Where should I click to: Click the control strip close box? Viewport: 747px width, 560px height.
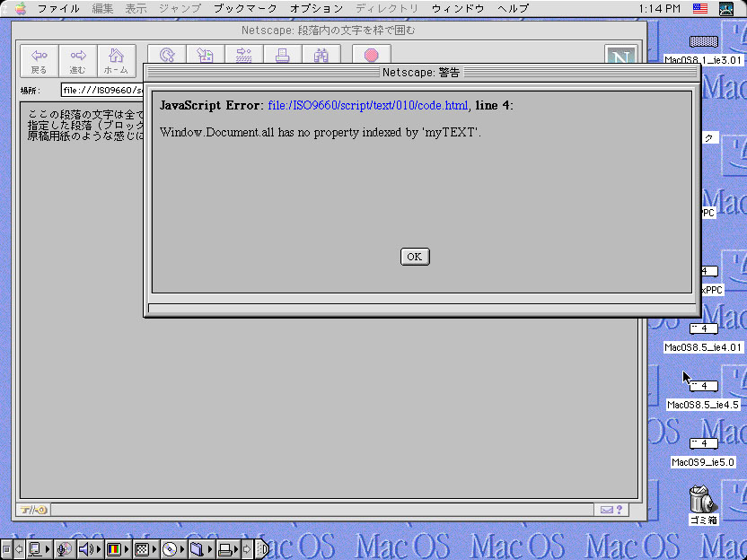point(5,549)
